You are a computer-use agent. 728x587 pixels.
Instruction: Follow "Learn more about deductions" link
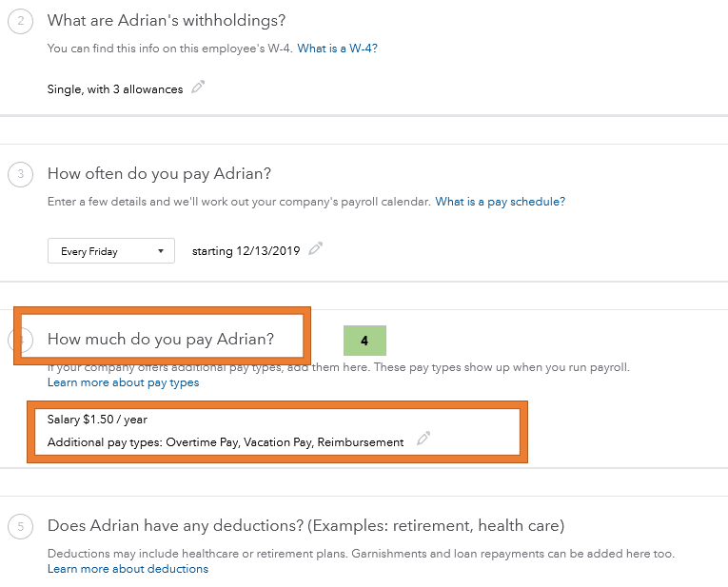pos(128,569)
